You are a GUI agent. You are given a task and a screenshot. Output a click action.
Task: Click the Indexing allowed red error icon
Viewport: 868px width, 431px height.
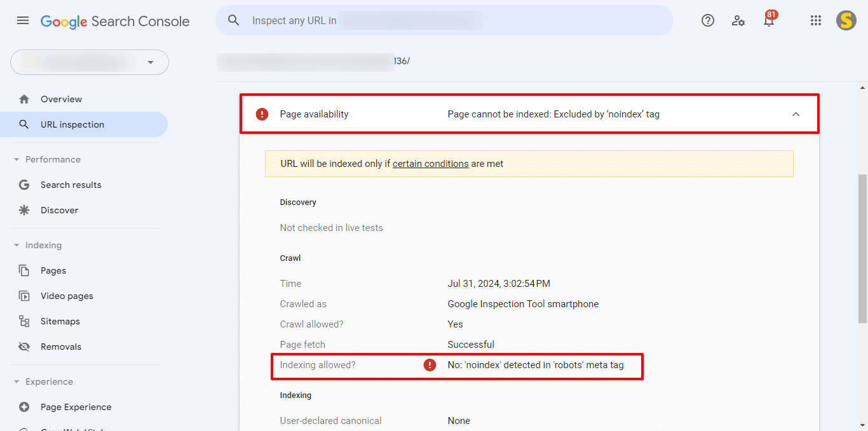(x=430, y=365)
